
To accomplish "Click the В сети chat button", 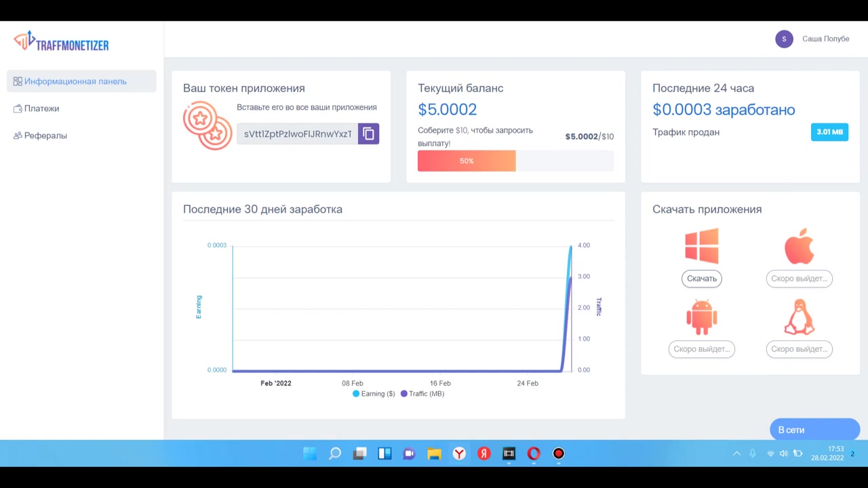I will click(814, 430).
